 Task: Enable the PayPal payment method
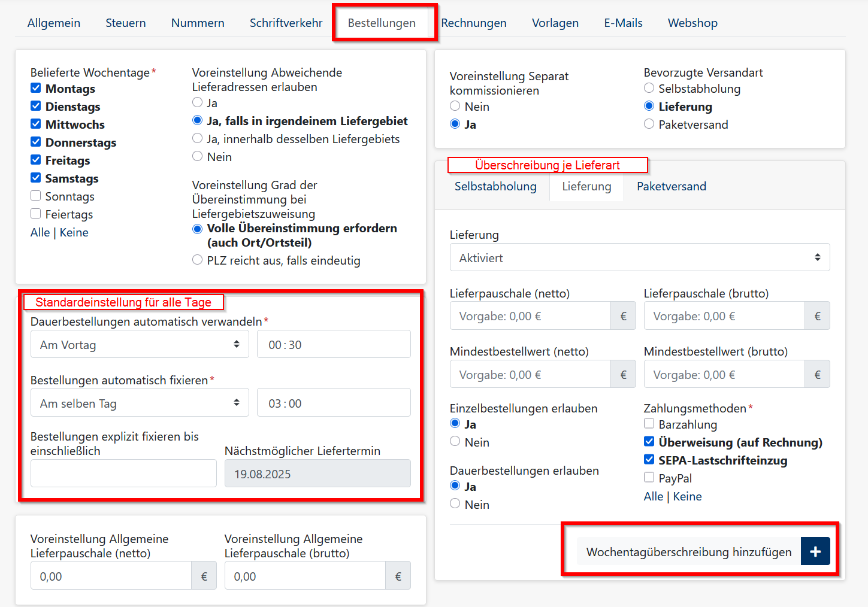pyautogui.click(x=649, y=478)
